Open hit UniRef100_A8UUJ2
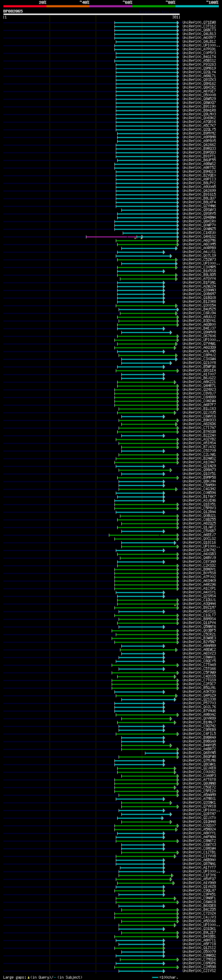 [199, 317]
